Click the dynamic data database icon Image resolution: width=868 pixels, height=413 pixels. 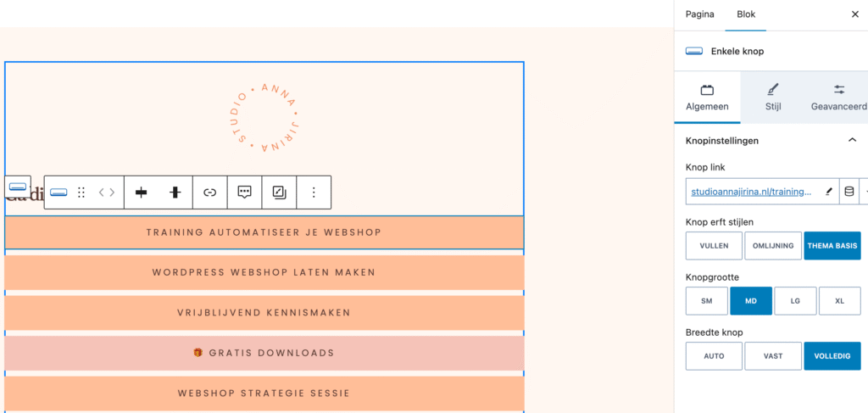pyautogui.click(x=849, y=192)
